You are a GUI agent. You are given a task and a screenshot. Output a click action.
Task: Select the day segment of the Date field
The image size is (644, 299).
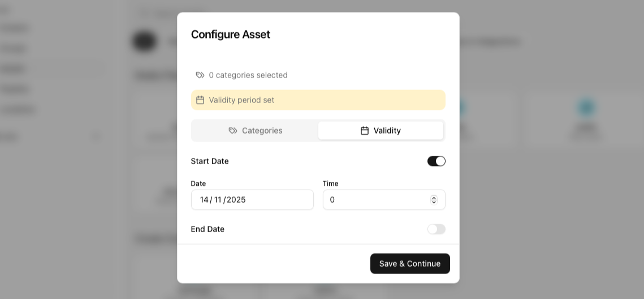204,200
